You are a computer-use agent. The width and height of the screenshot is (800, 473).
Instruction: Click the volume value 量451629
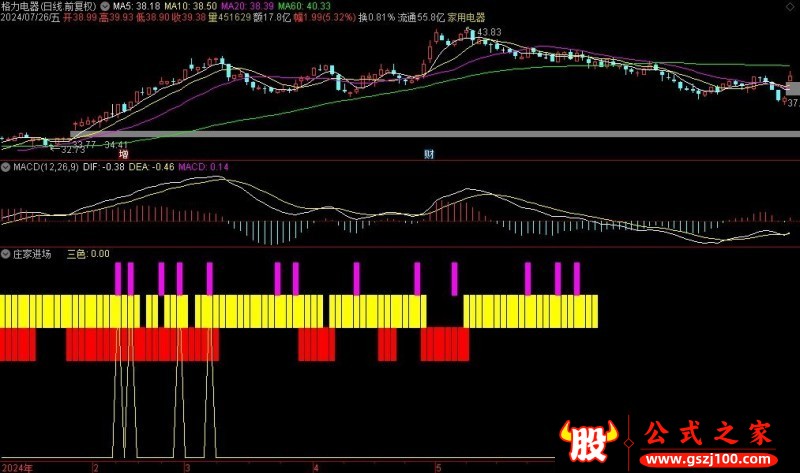coord(230,17)
